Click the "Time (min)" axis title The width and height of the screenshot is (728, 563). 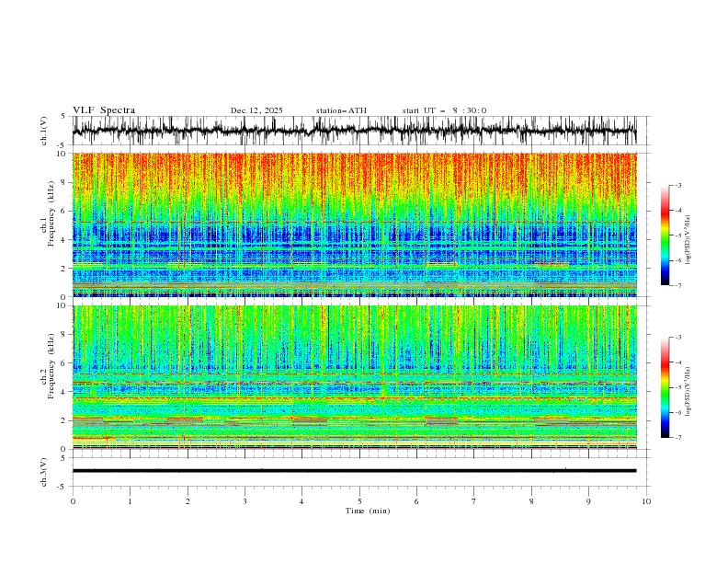coord(368,511)
